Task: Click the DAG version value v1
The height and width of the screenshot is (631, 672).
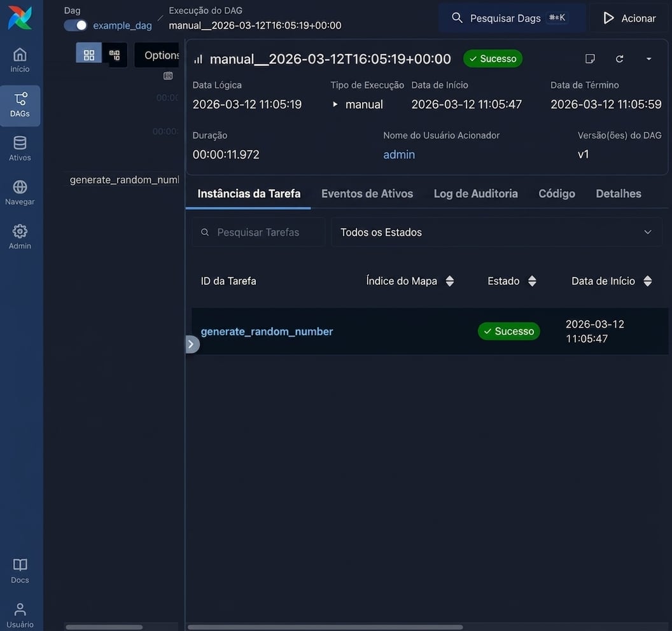Action: (584, 154)
